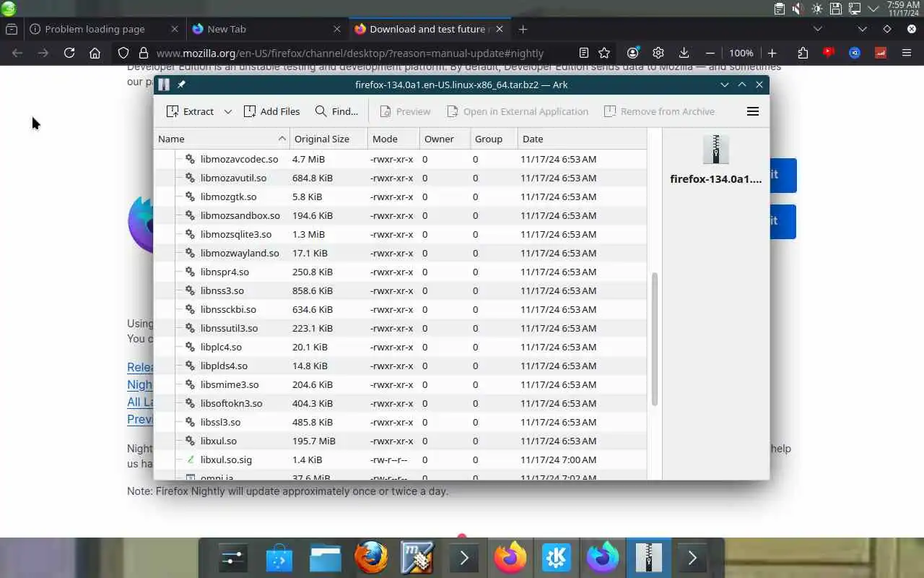Click Remove from Archive

tap(659, 111)
